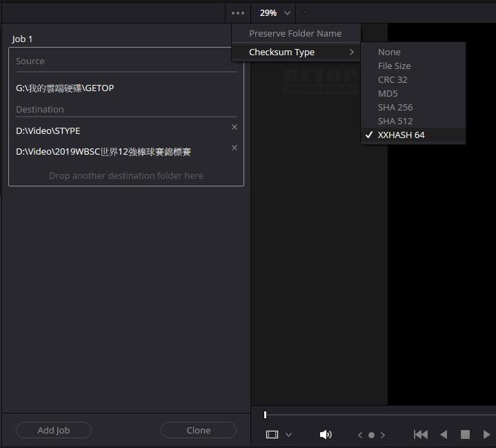This screenshot has height=448, width=496.
Task: Jump to first frame
Action: point(420,435)
